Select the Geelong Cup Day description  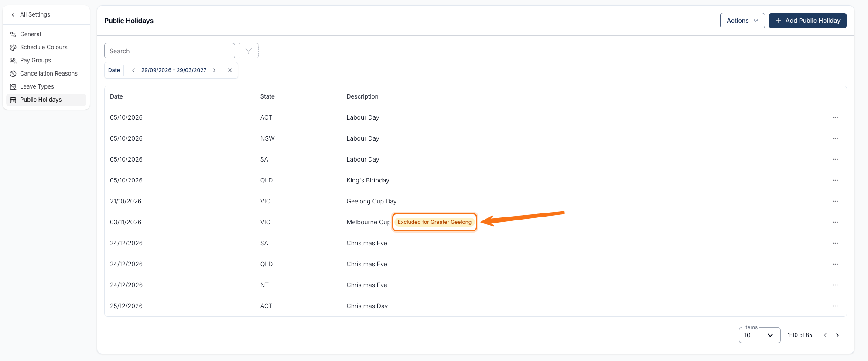tap(372, 201)
